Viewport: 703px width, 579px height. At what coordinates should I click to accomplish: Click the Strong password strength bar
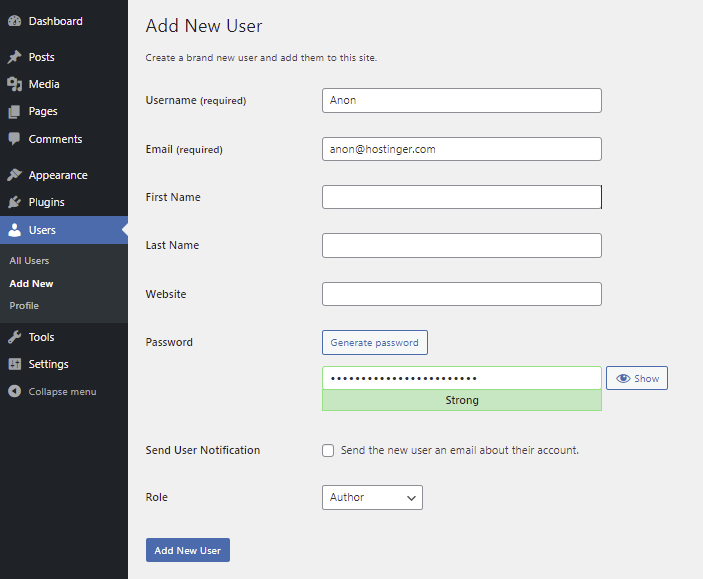tap(461, 400)
